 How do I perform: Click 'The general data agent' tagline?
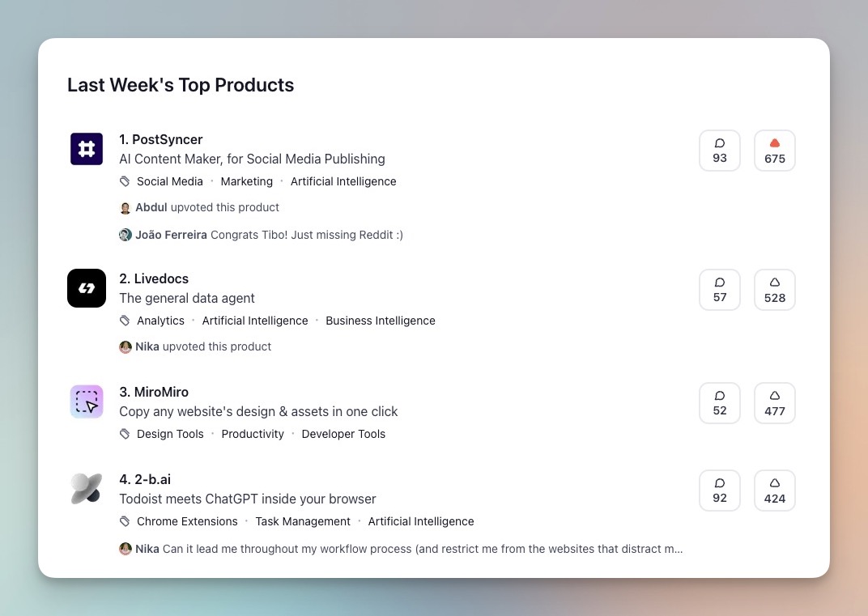point(186,299)
